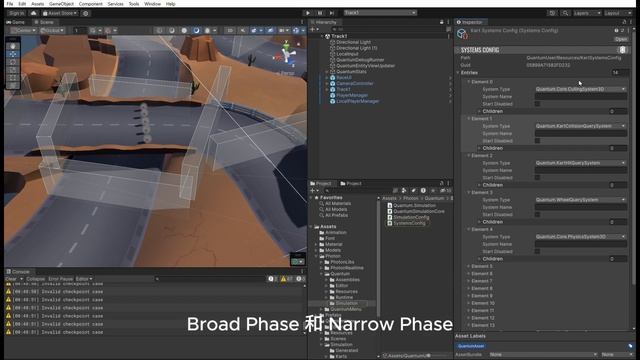The width and height of the screenshot is (640, 360).
Task: Toggle Collapse in Console toolbar
Action: 36,279
